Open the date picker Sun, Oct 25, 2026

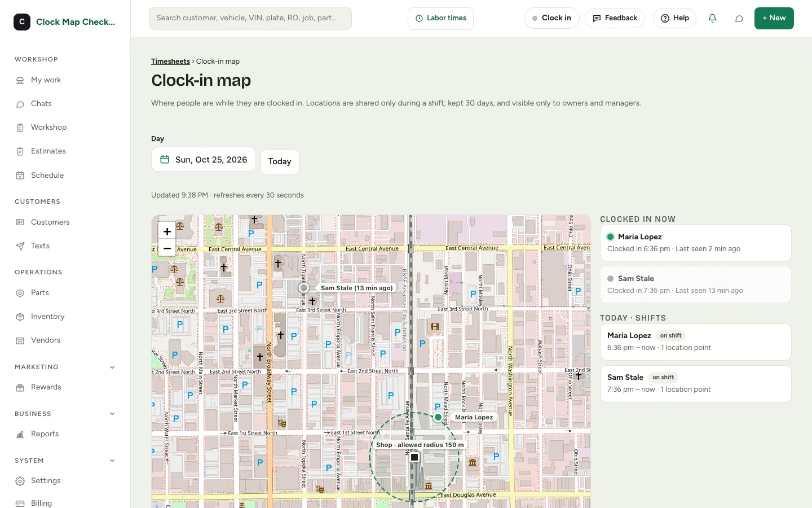204,160
